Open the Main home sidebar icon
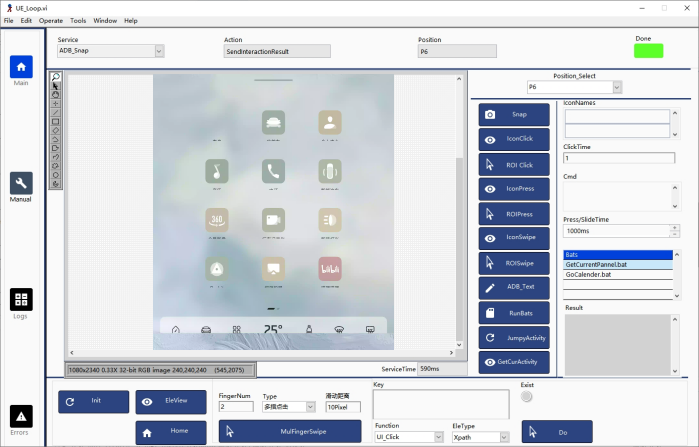The image size is (699, 447). point(21,66)
